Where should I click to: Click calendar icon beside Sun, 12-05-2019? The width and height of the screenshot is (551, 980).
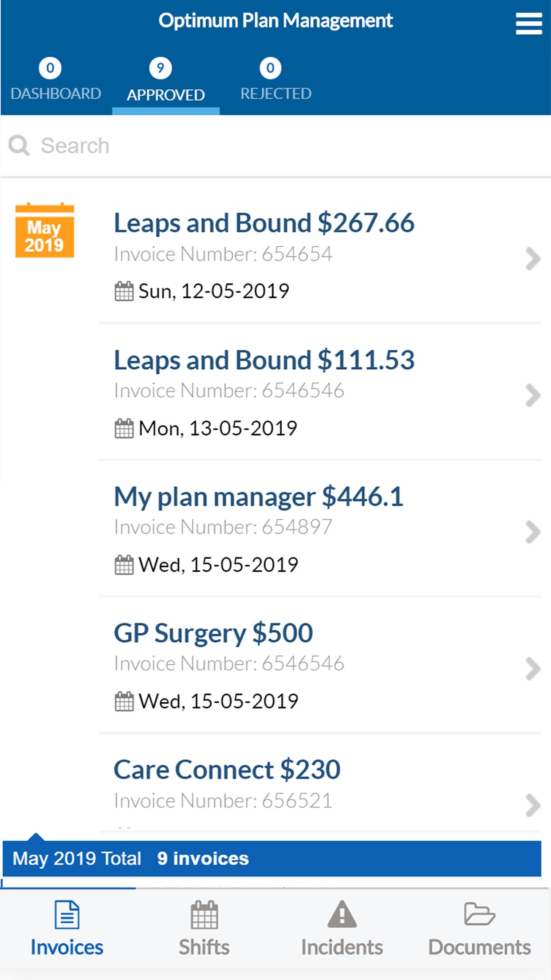click(x=124, y=291)
